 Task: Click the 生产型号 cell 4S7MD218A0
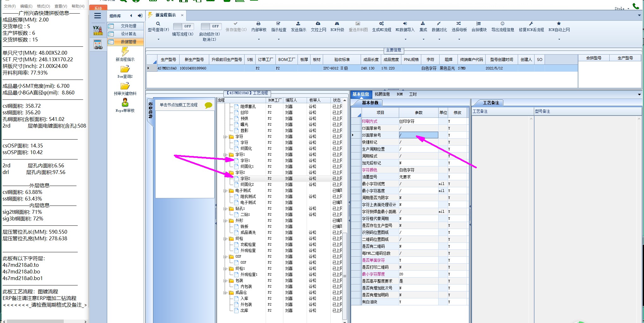168,68
